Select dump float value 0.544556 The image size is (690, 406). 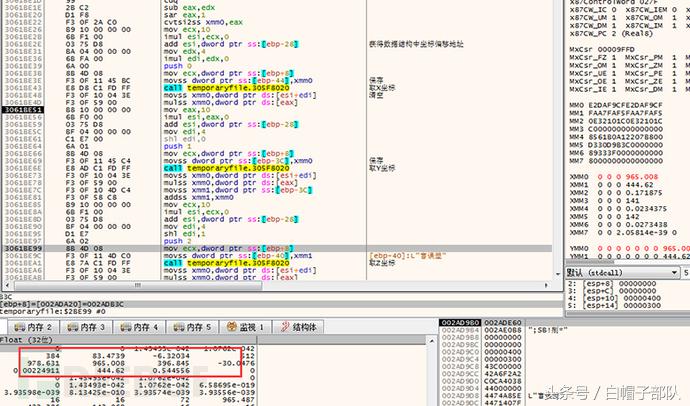coord(172,371)
